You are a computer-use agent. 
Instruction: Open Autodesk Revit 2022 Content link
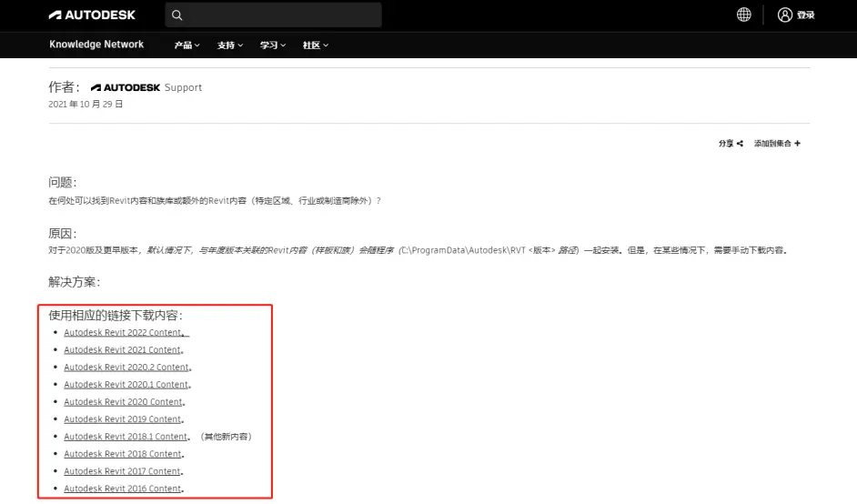(122, 333)
